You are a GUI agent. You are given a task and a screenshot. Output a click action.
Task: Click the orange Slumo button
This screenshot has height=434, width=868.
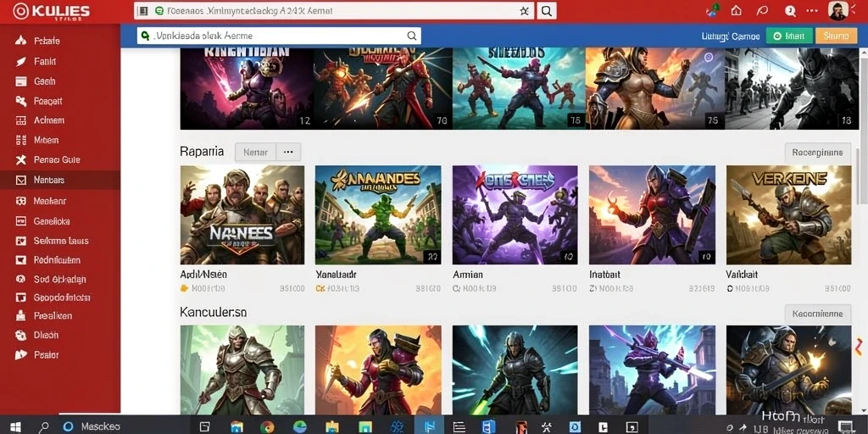coord(836,36)
